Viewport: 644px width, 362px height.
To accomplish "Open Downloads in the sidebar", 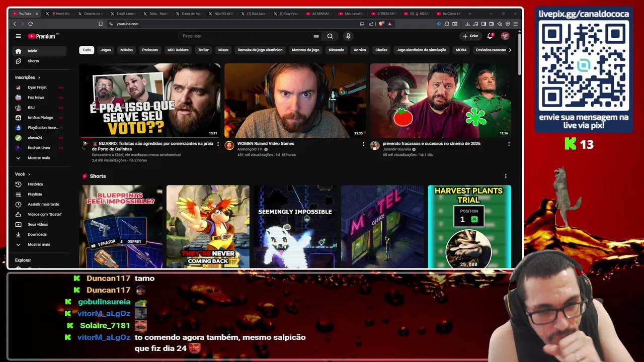I will pyautogui.click(x=40, y=234).
